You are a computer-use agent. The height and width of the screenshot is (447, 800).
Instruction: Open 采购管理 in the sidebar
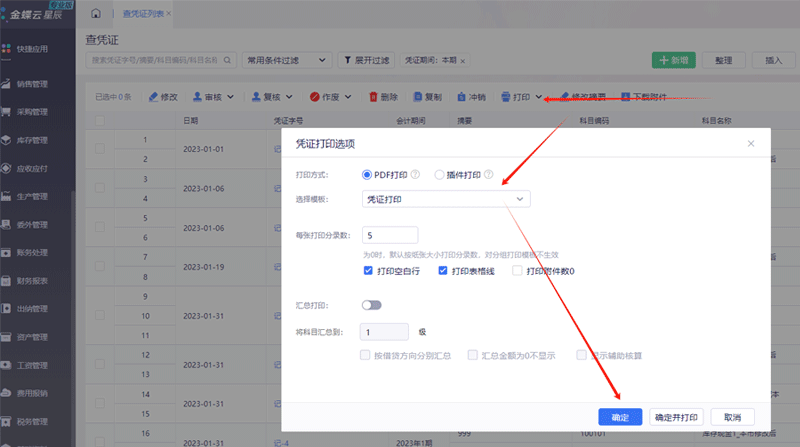coord(32,112)
